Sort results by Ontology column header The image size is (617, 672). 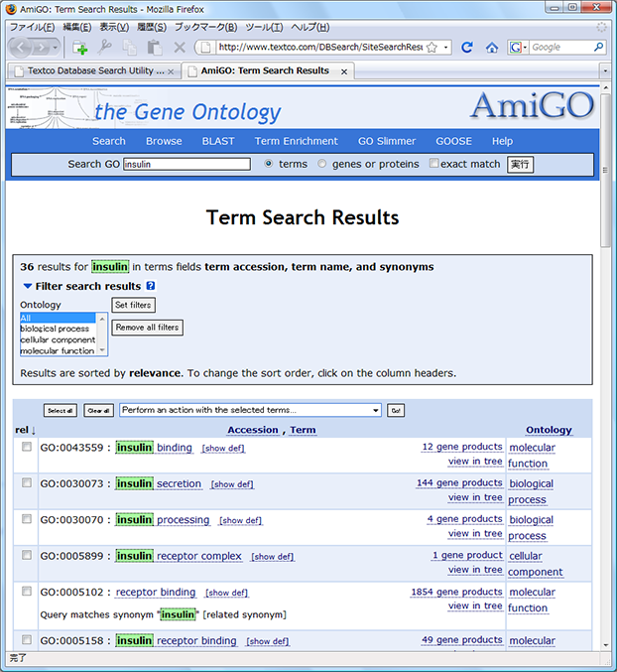549,430
